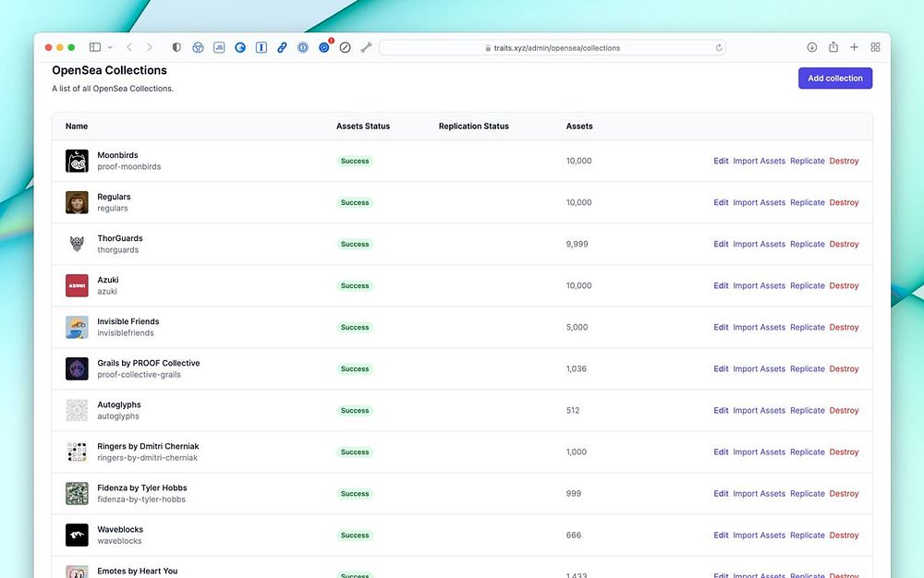Click the Success badge in Moonbirds row

[355, 161]
